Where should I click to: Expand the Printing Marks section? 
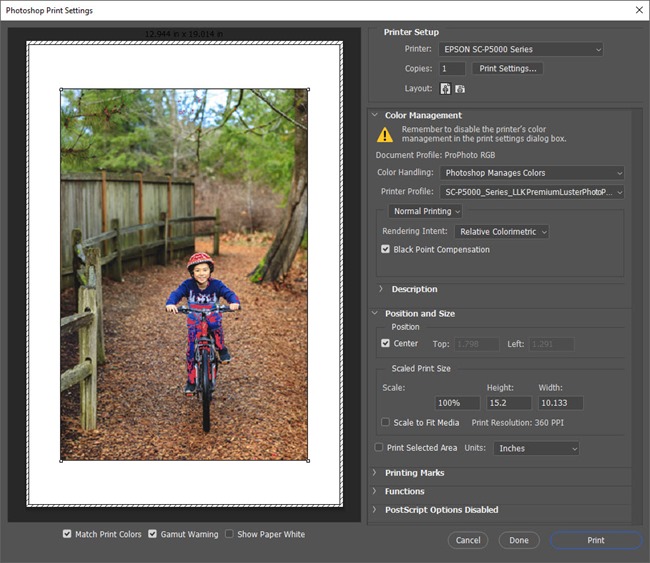[375, 473]
